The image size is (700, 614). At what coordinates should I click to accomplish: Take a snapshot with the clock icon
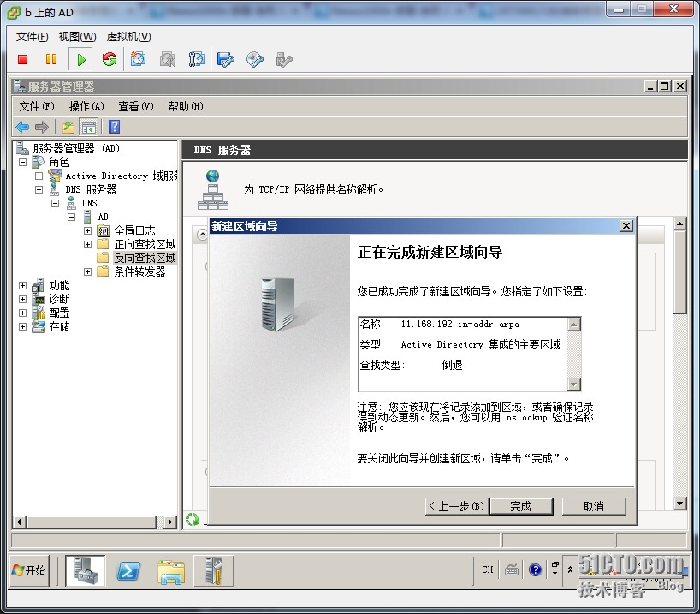[x=138, y=59]
